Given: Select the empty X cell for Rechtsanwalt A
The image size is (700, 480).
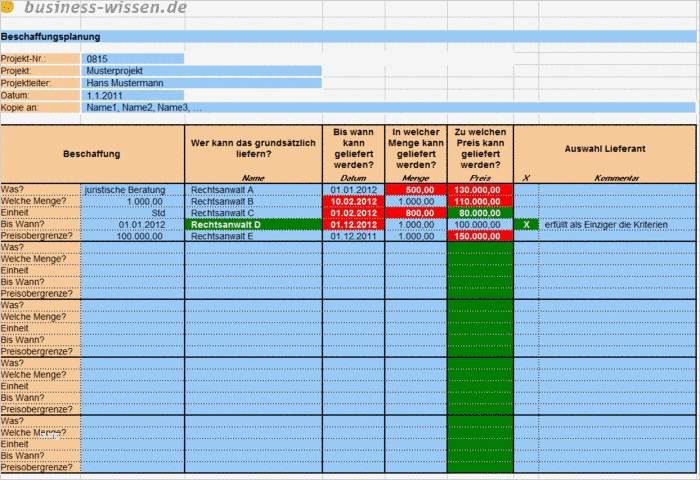Looking at the screenshot, I should 526,190.
